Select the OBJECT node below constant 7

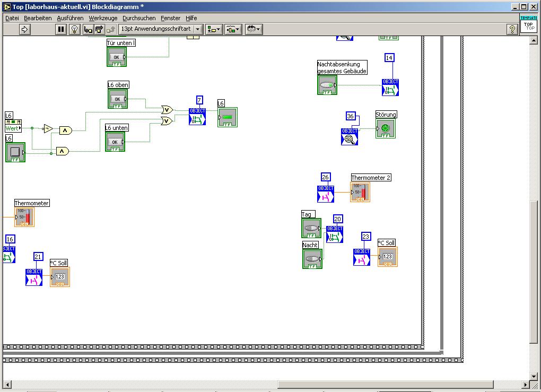pos(197,116)
